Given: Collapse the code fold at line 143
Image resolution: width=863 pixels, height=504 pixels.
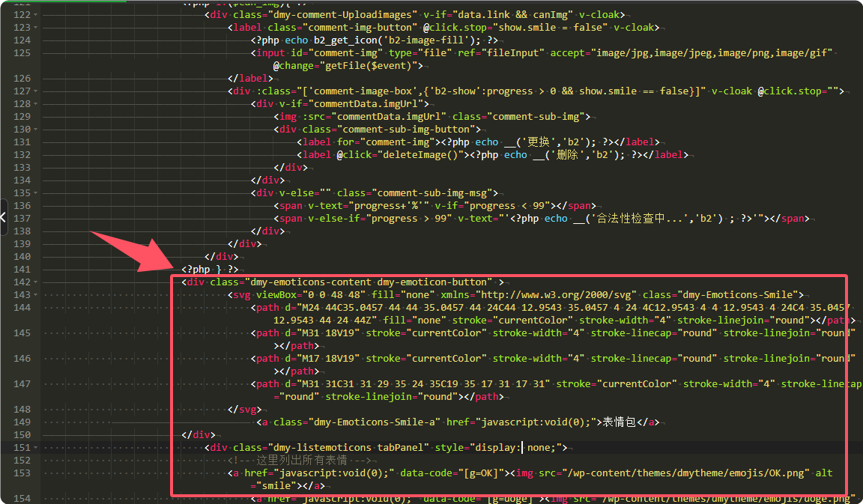Looking at the screenshot, I should point(36,295).
